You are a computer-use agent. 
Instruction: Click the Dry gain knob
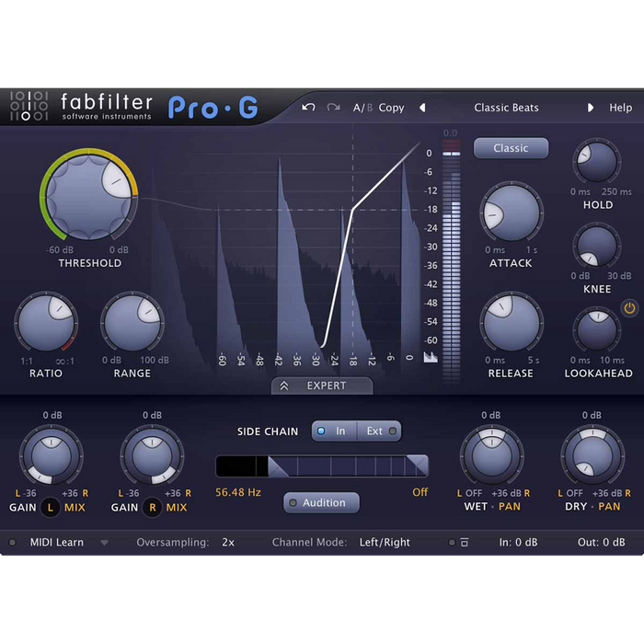pyautogui.click(x=592, y=456)
